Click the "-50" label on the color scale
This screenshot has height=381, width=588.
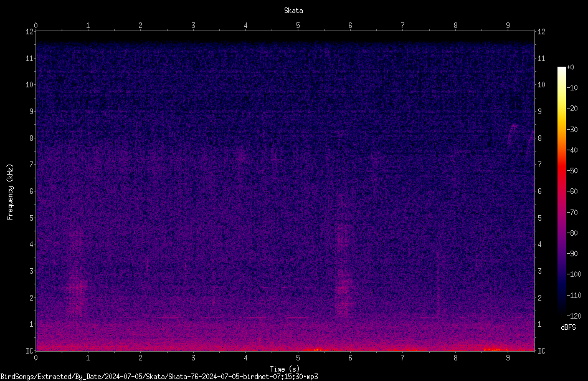tap(572, 171)
